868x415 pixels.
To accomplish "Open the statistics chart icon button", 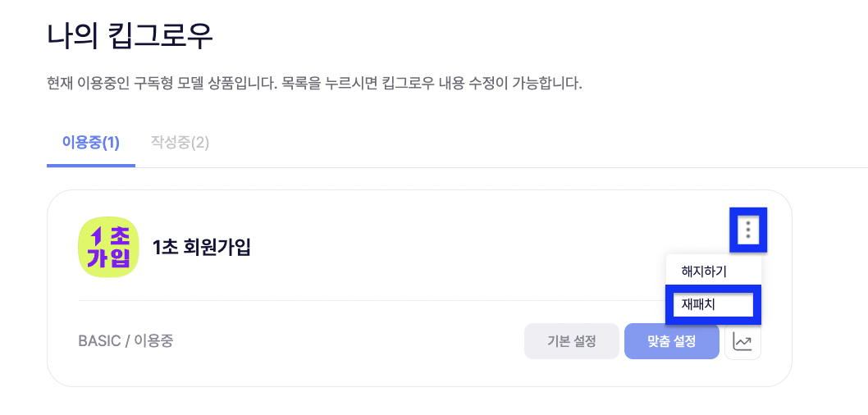I will coord(742,342).
